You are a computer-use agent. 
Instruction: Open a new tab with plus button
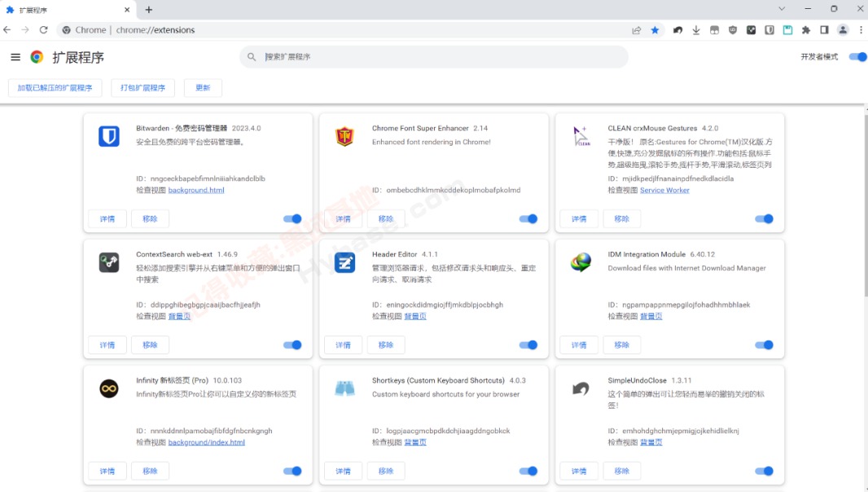pyautogui.click(x=148, y=10)
